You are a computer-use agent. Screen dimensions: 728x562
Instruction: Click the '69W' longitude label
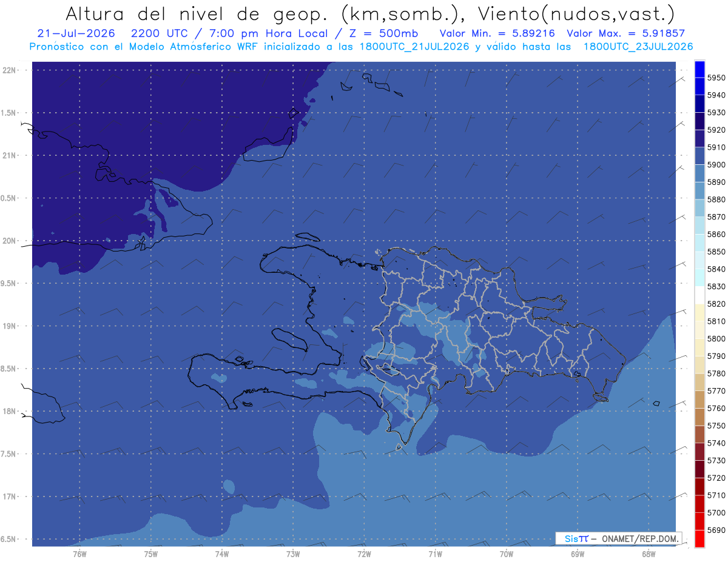[x=578, y=554]
